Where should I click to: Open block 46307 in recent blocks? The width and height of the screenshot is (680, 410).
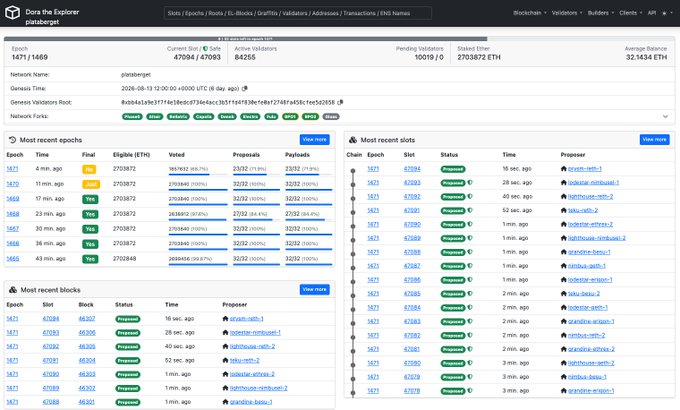pos(87,318)
